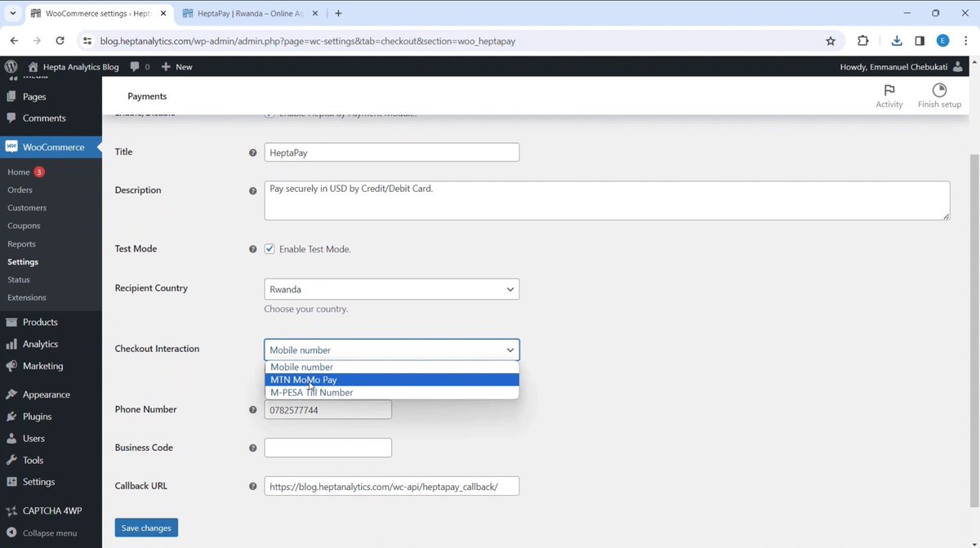980x548 pixels.
Task: Open browser extensions puzzle icon
Action: (863, 41)
